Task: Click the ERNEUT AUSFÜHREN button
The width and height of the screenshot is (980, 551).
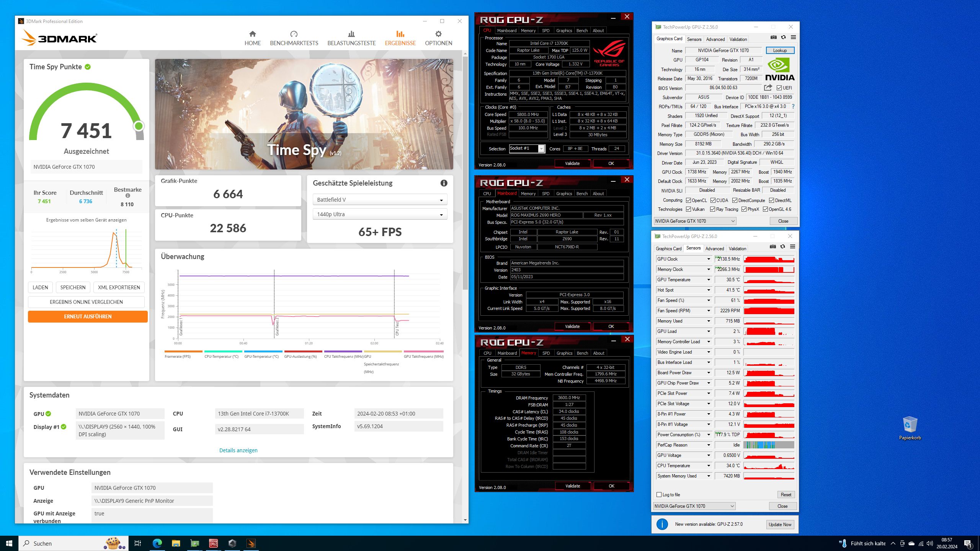Action: point(88,316)
